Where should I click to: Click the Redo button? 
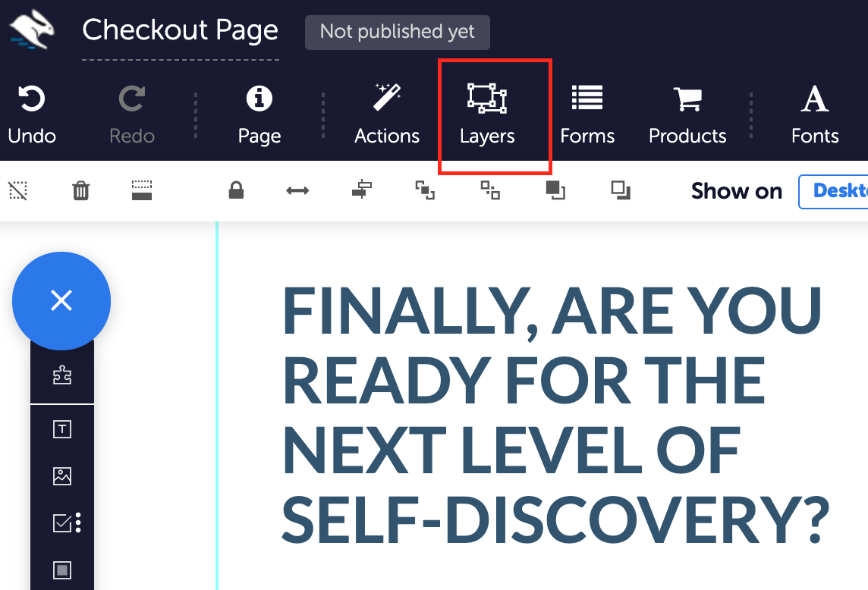(x=132, y=115)
